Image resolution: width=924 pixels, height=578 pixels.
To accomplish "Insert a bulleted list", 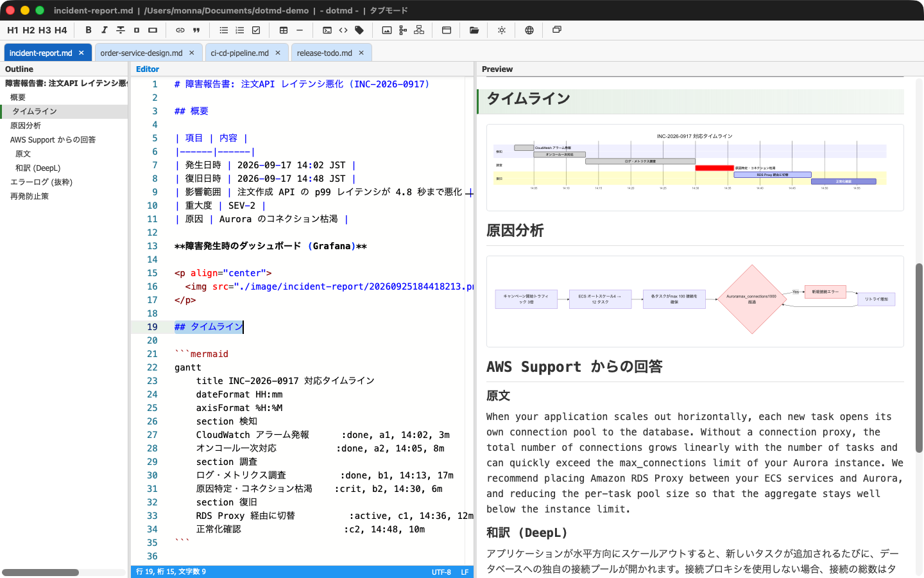I will (224, 30).
